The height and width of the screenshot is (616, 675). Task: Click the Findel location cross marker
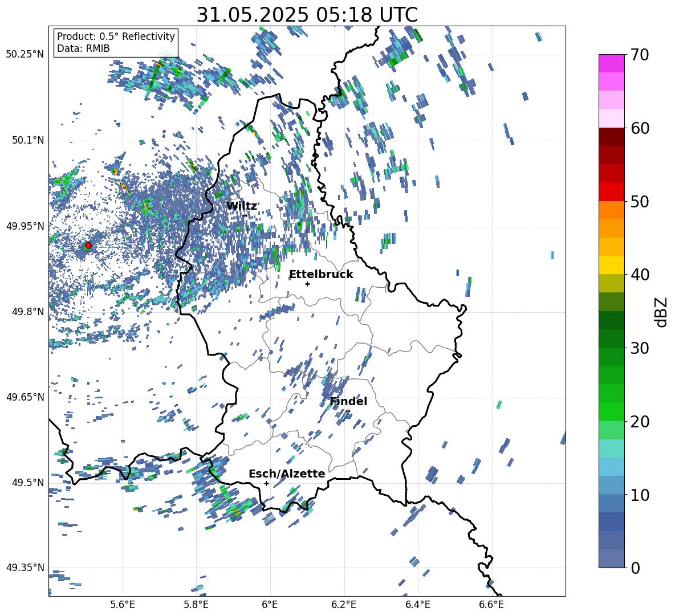coord(348,411)
